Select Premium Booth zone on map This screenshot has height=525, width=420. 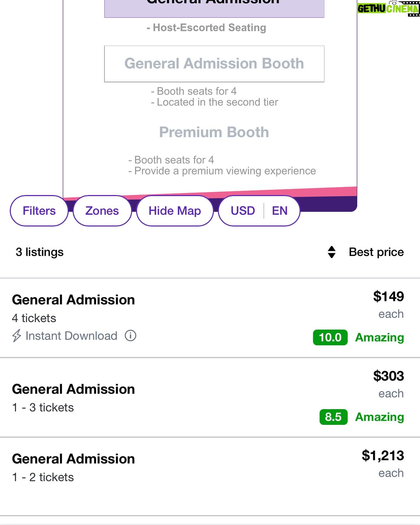tap(214, 132)
